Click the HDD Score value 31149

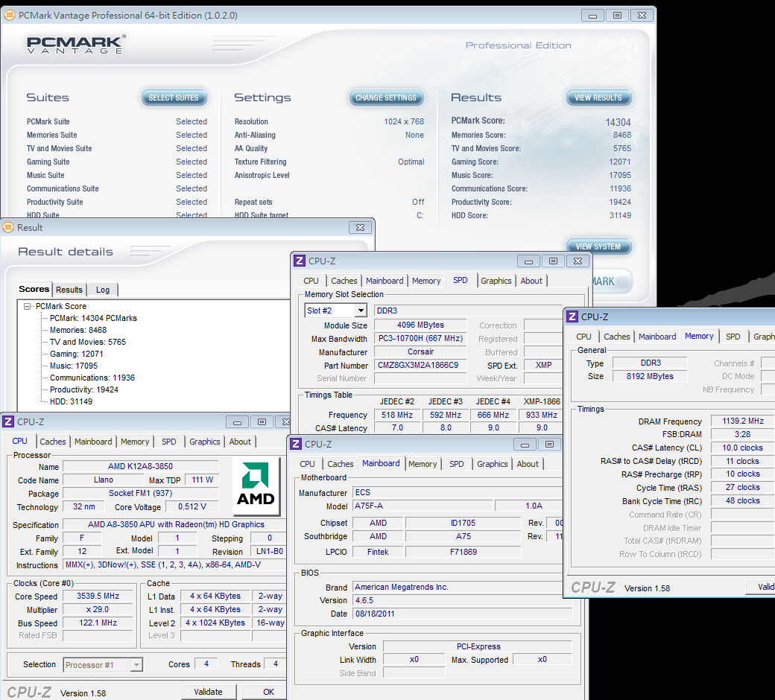tap(620, 215)
